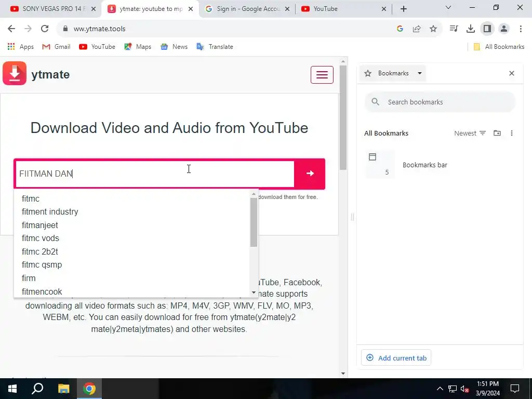Select the 'fitmc vods' suggestion

[41, 238]
